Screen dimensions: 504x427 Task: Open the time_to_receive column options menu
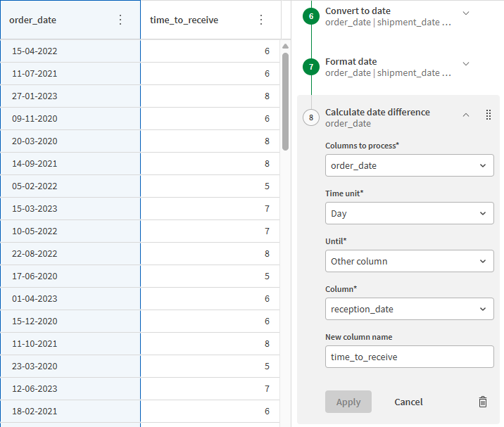pos(261,20)
